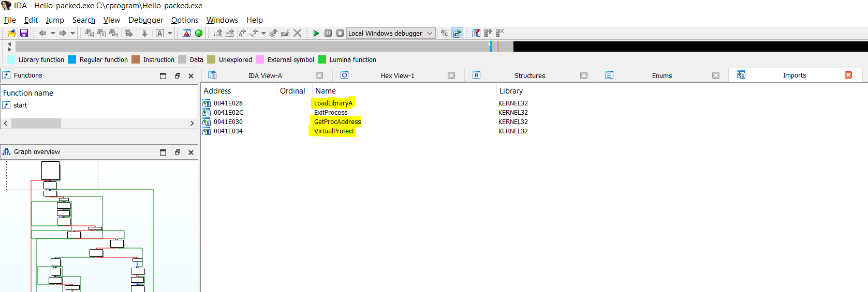Switch to the Structures tab
This screenshot has width=868, height=292.
tap(529, 75)
